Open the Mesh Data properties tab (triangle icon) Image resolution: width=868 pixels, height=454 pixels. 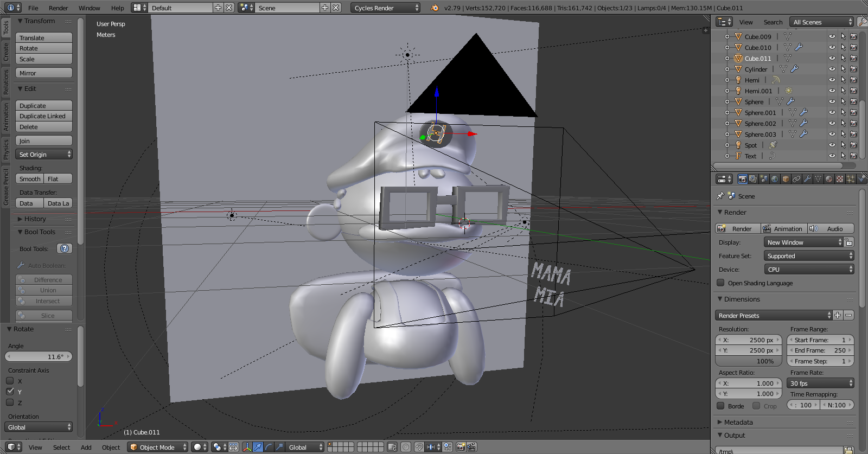click(818, 179)
